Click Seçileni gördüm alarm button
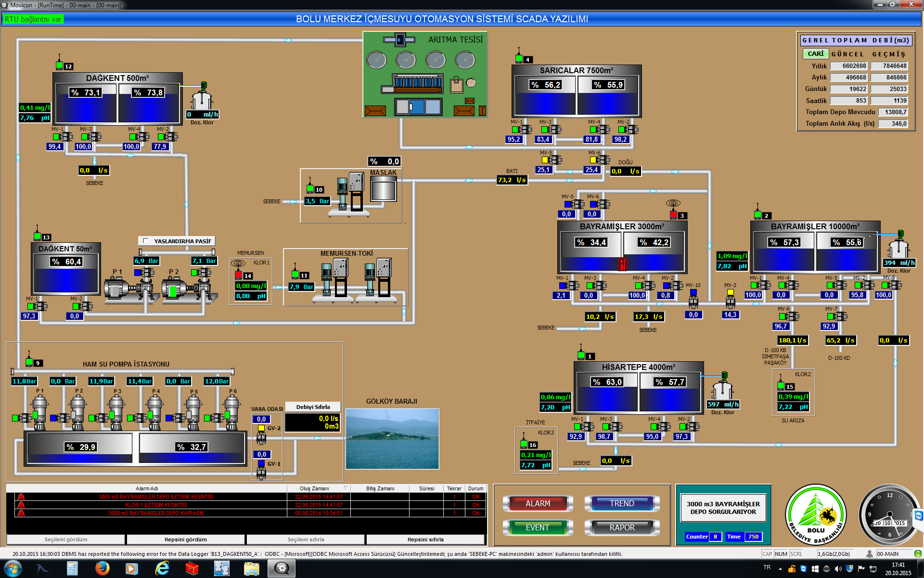924x578 pixels. [66, 539]
